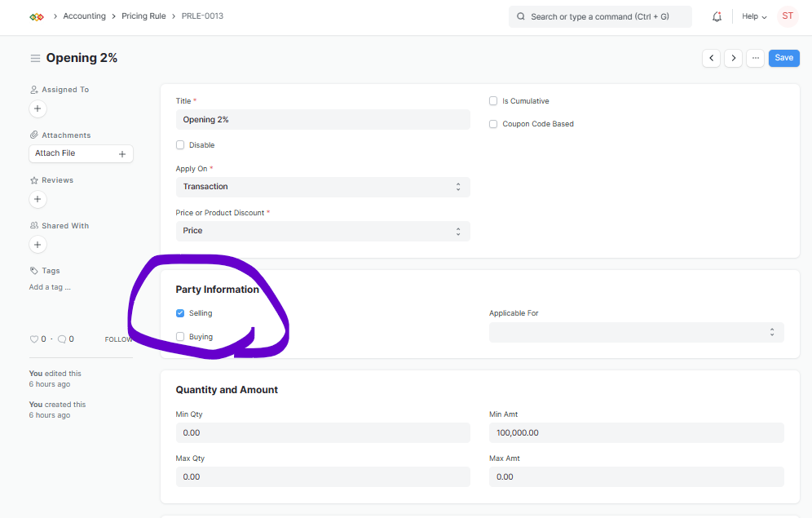This screenshot has width=812, height=518.
Task: Click the Max Qty field
Action: [323, 477]
